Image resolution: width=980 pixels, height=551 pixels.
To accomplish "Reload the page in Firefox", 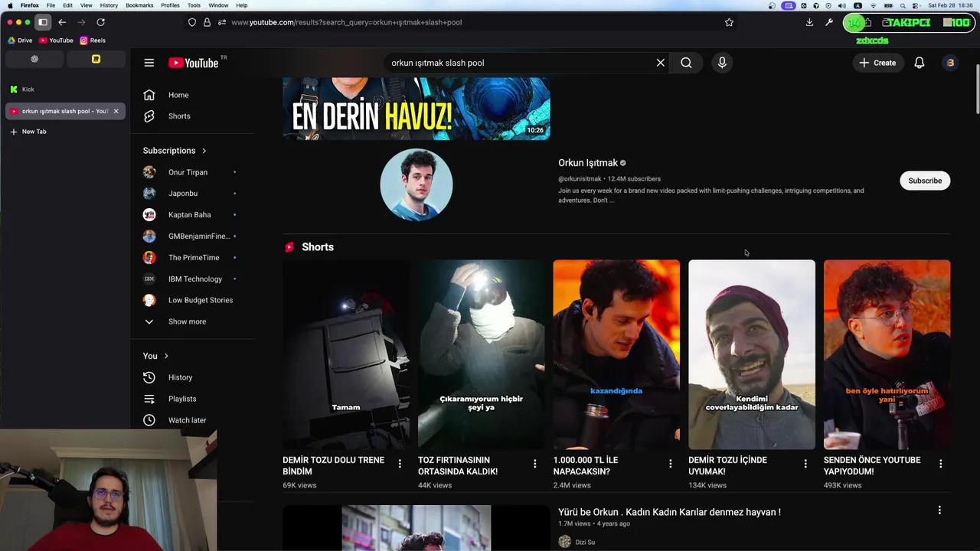I will pyautogui.click(x=100, y=22).
